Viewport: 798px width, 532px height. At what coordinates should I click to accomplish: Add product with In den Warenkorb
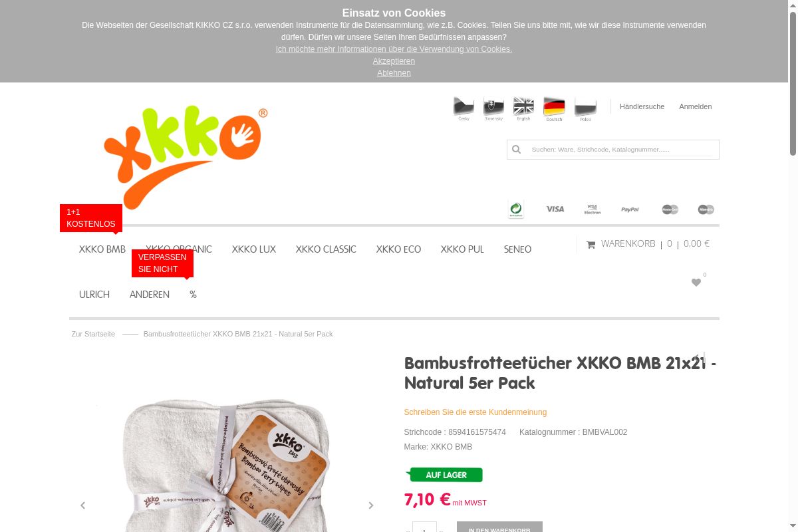499,527
